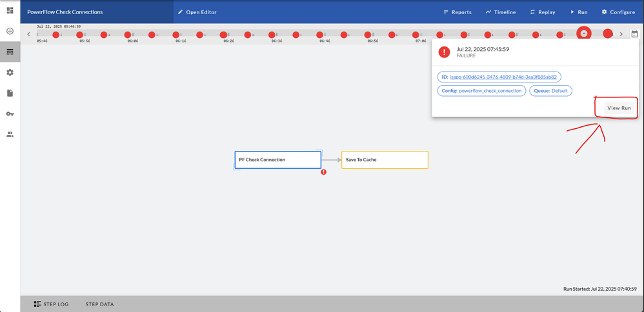Expand the STEP LOG panel
The image size is (644, 312).
pos(52,304)
